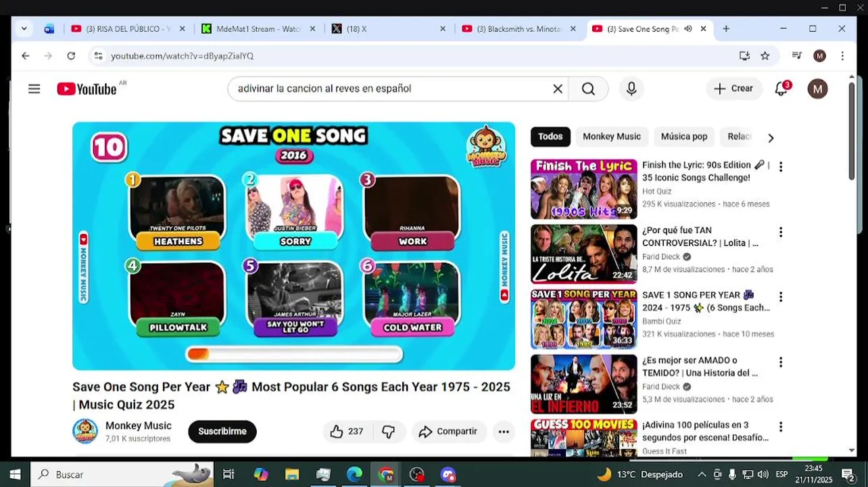Screen dimensions: 868x487
Task: Mute the tab via speaker icon
Action: click(688, 29)
